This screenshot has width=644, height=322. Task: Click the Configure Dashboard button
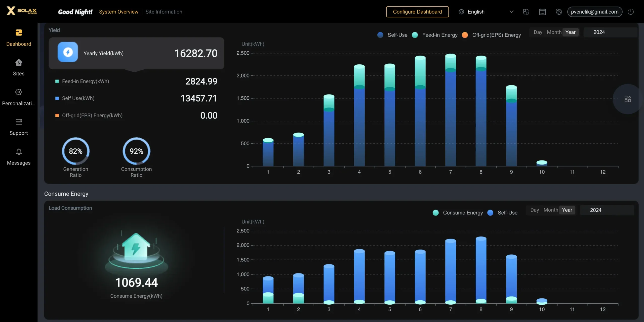click(417, 12)
